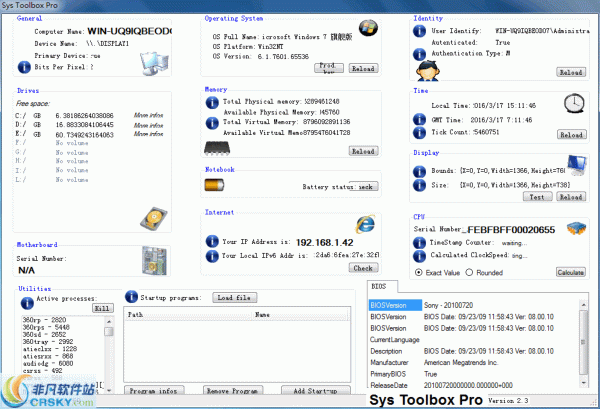Screen dimensions: 600x409
Task: Open More infos for drive D:
Action: pyautogui.click(x=148, y=125)
